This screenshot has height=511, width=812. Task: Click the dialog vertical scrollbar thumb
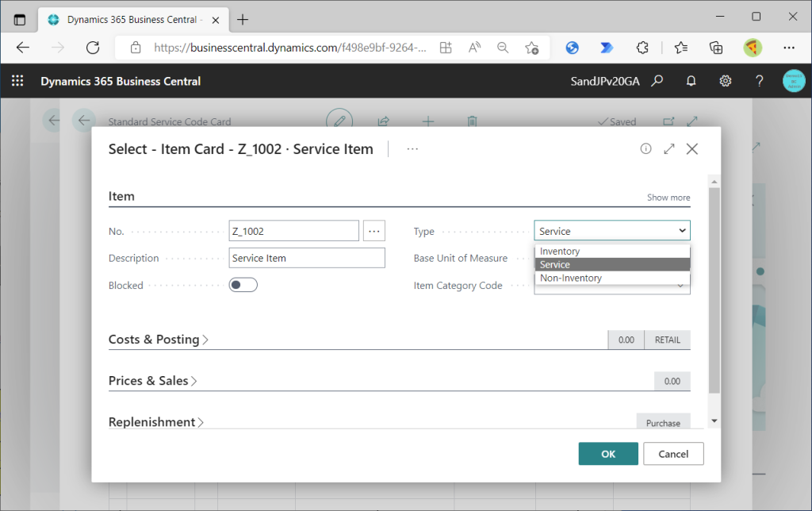(714, 290)
